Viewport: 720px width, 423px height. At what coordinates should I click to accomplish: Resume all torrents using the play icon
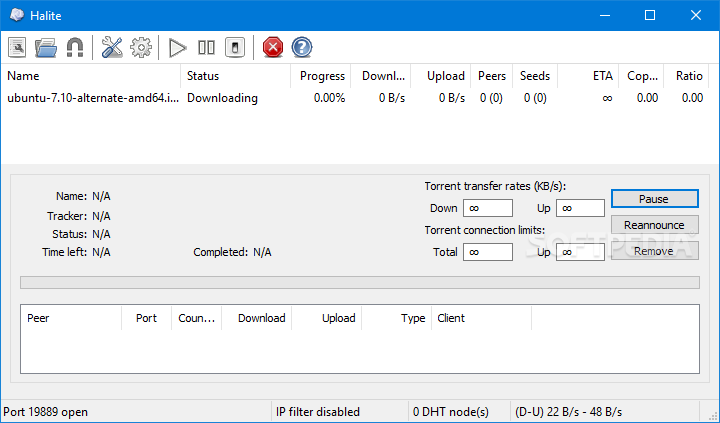pos(177,47)
